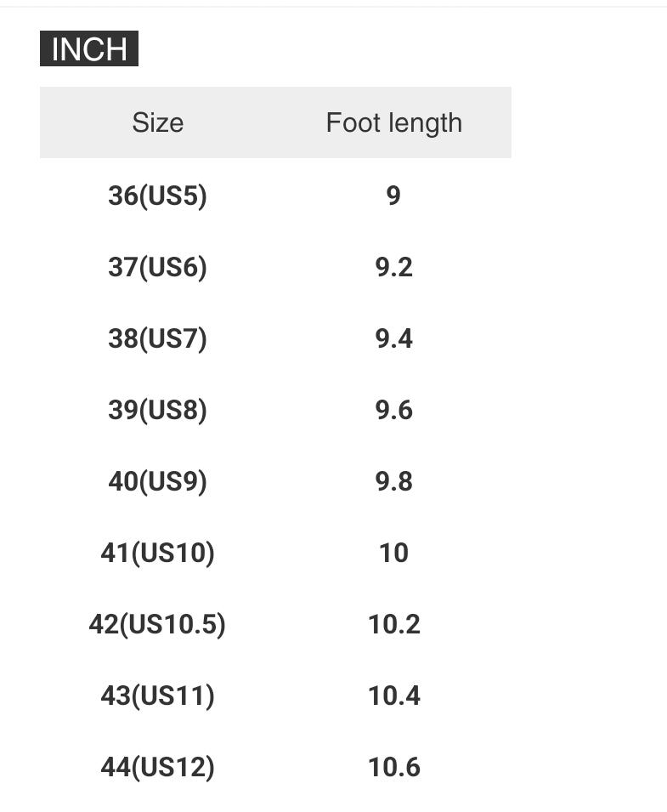Click the 10.2 foot length value
667x812 pixels.
coord(394,624)
